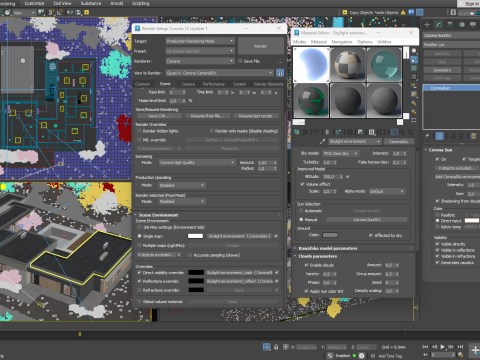
Task: Toggle backlight icon in Material Editor
Action: coord(414,60)
